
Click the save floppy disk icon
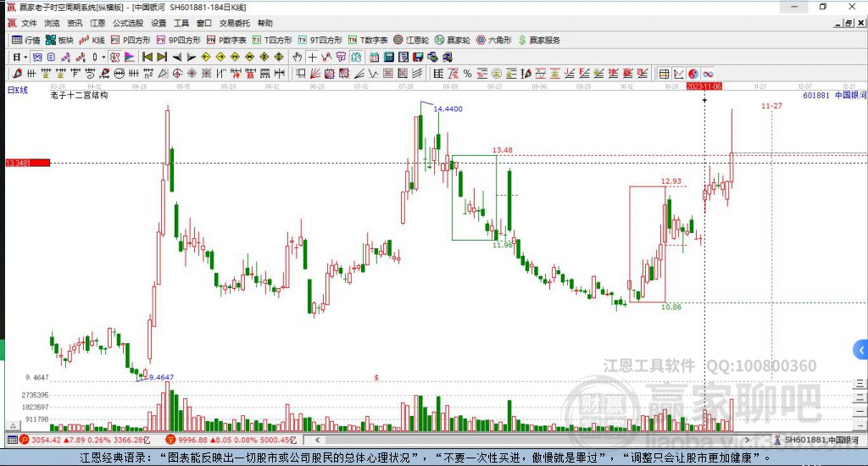click(418, 57)
